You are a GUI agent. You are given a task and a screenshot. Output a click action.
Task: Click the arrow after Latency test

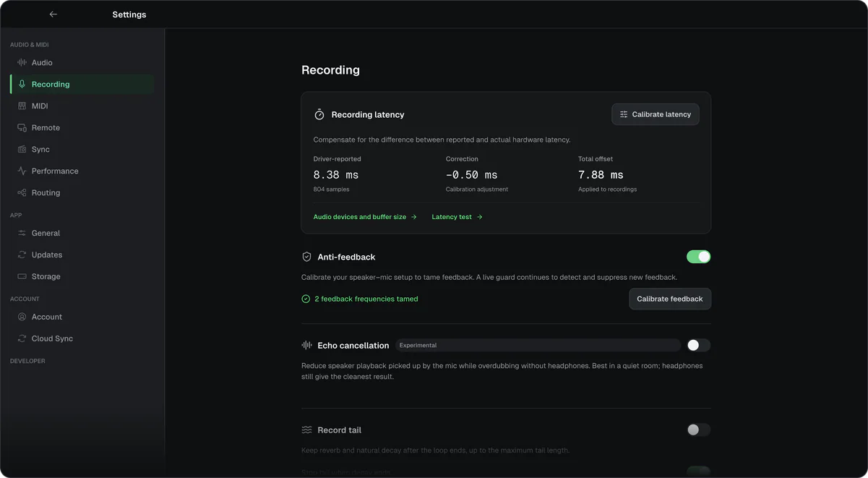[x=479, y=217]
